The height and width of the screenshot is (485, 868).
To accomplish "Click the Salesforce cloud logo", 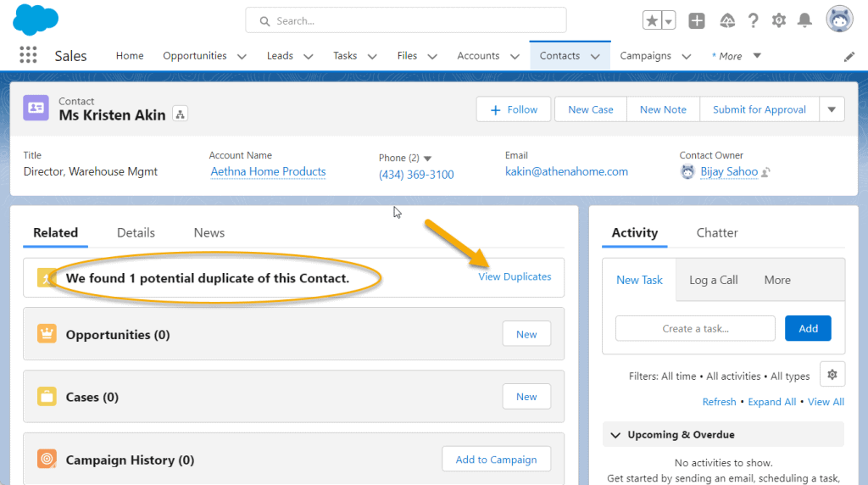I will point(36,20).
